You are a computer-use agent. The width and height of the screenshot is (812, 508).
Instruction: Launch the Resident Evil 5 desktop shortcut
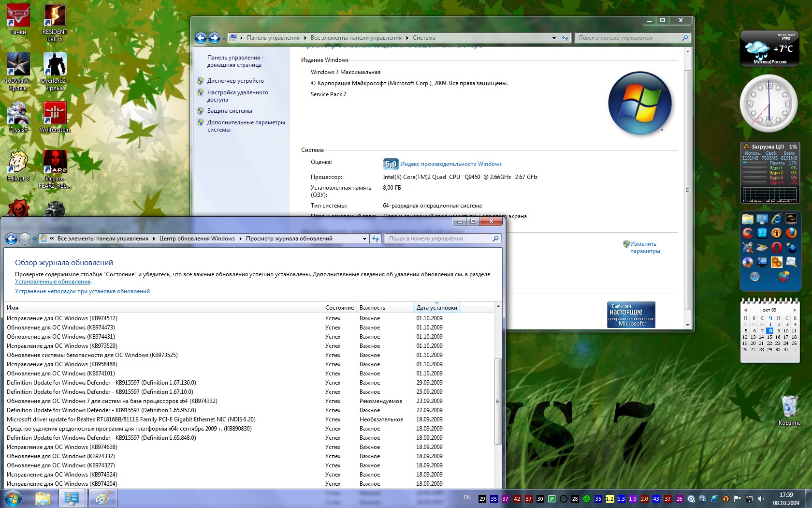coord(55,22)
